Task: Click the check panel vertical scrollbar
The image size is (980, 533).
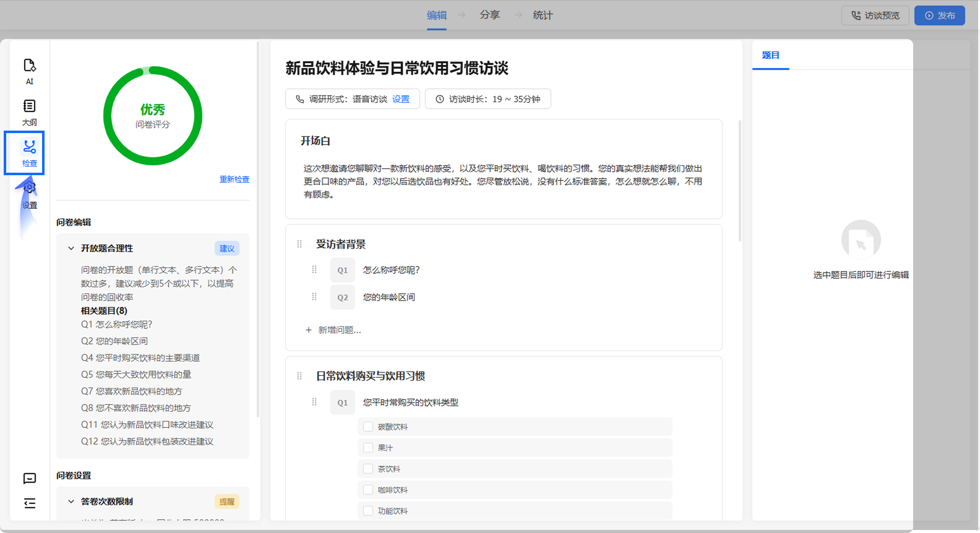Action: pyautogui.click(x=258, y=228)
